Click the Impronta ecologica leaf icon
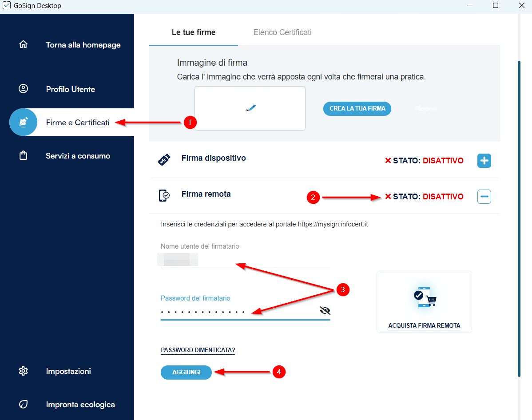 click(23, 404)
